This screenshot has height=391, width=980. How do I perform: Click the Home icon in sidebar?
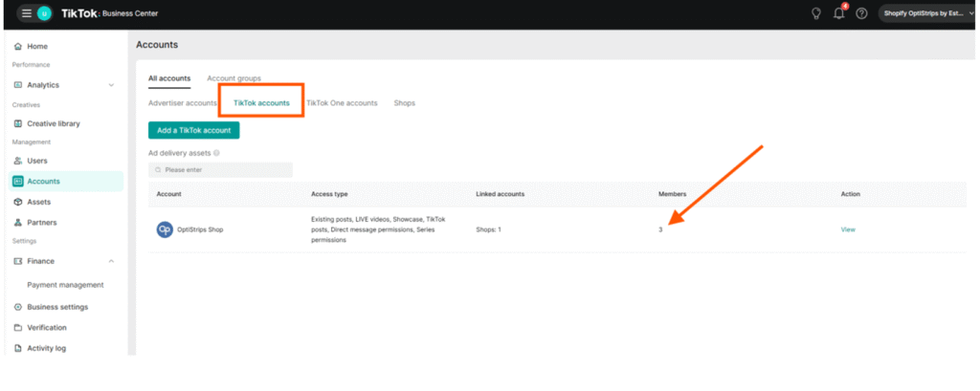click(18, 46)
